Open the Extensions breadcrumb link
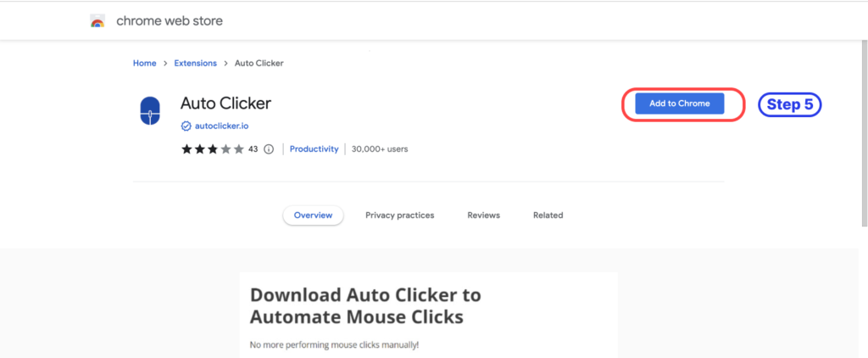The image size is (868, 358). pyautogui.click(x=195, y=64)
